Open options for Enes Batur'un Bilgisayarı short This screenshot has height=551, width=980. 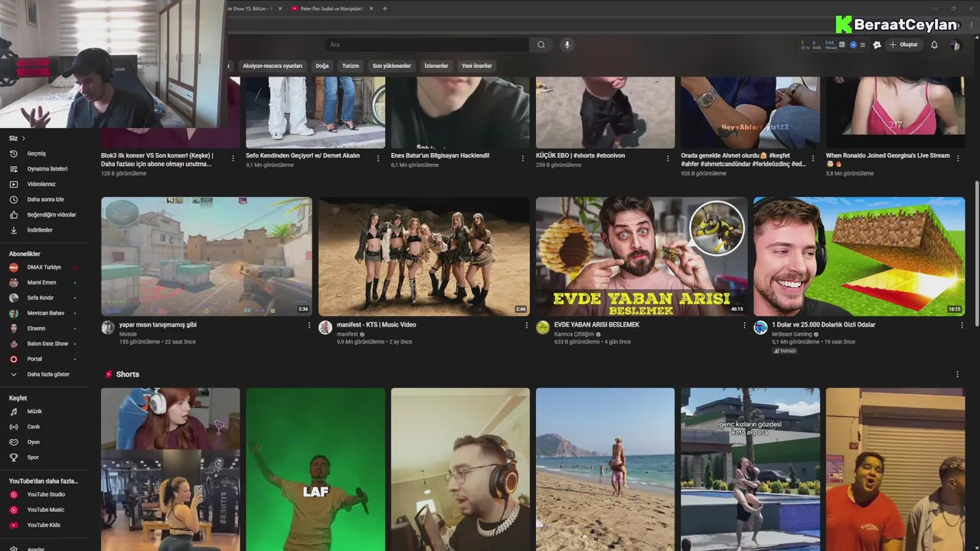523,158
